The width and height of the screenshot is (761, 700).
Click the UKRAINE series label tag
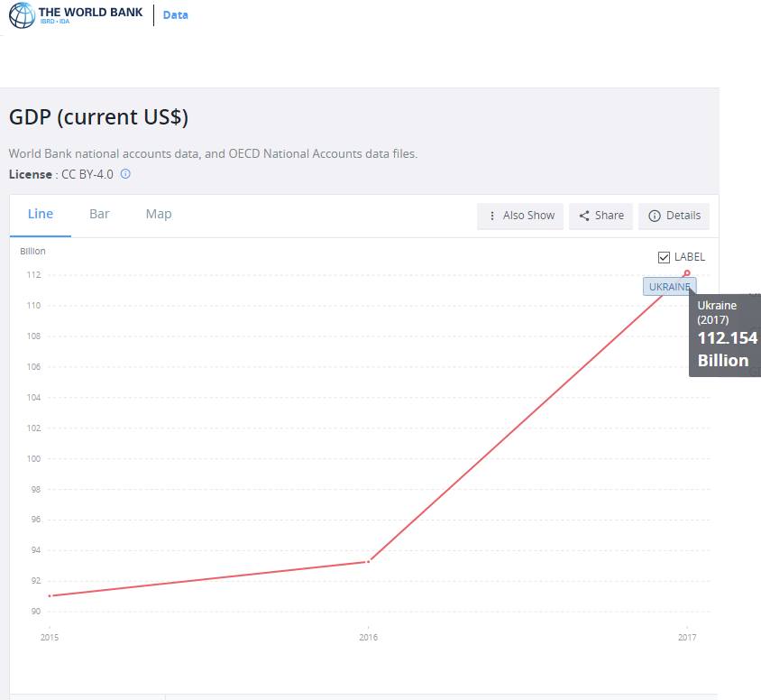coord(669,287)
